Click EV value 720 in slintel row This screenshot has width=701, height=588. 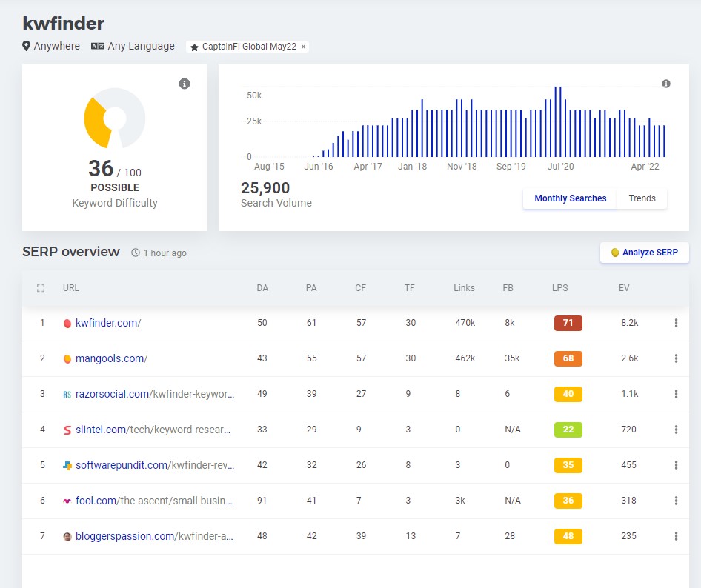[628, 430]
